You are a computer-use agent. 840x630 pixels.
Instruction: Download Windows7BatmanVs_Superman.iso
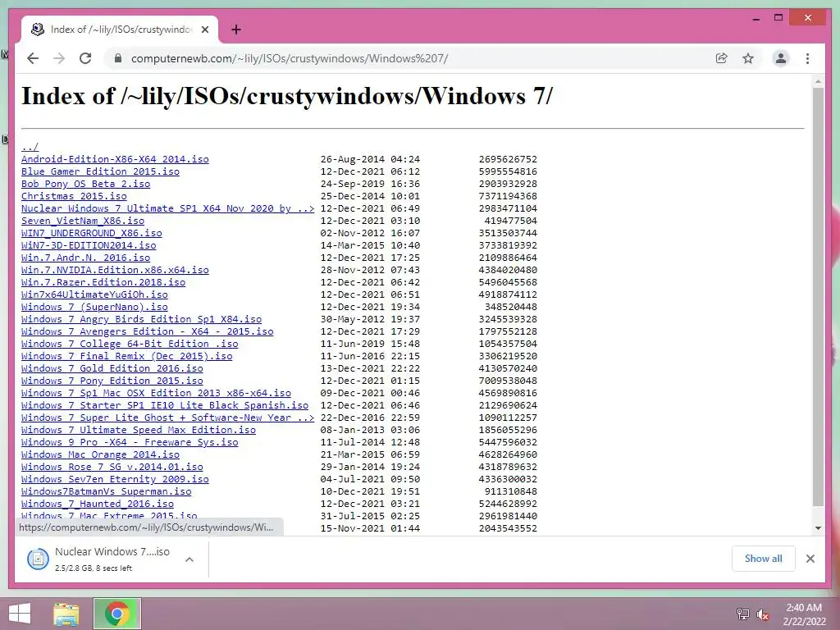click(x=106, y=492)
